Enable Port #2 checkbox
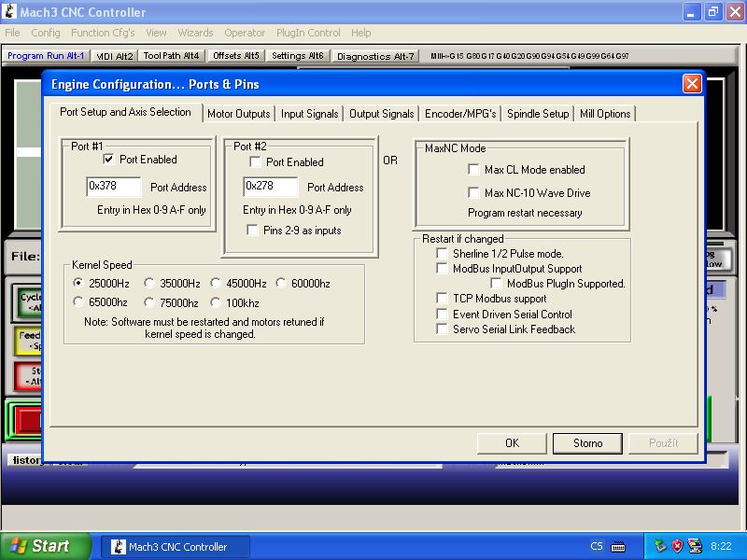The width and height of the screenshot is (747, 560). coord(256,162)
